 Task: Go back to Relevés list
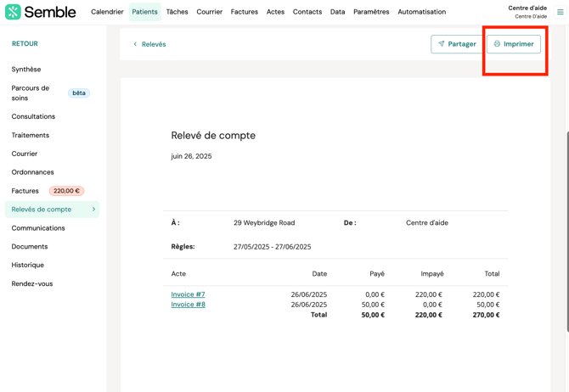[149, 44]
